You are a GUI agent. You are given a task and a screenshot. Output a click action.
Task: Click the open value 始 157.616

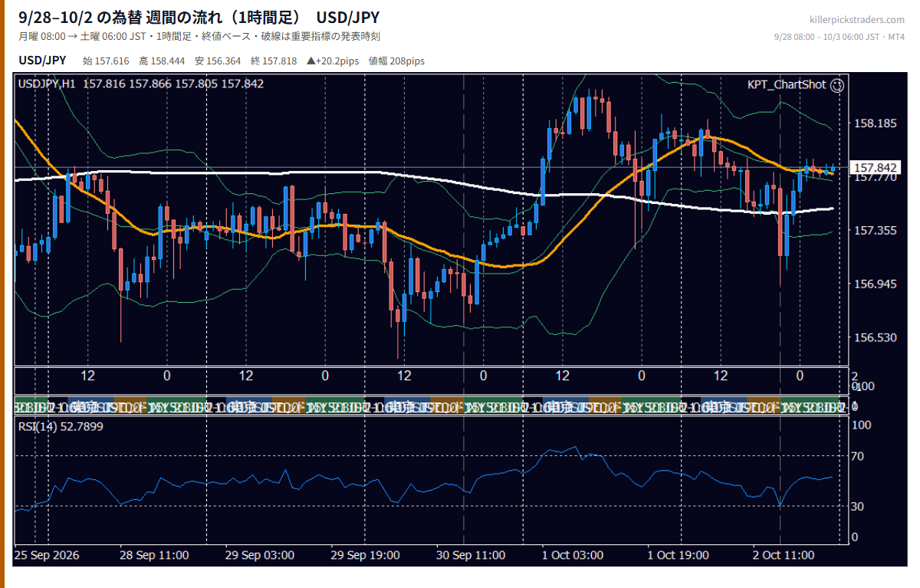click(106, 61)
